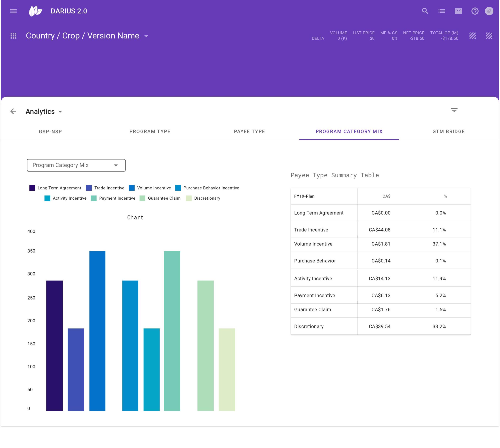Click the Discretionary legend color swatch
Screen dimensions: 500x448
pos(189,198)
